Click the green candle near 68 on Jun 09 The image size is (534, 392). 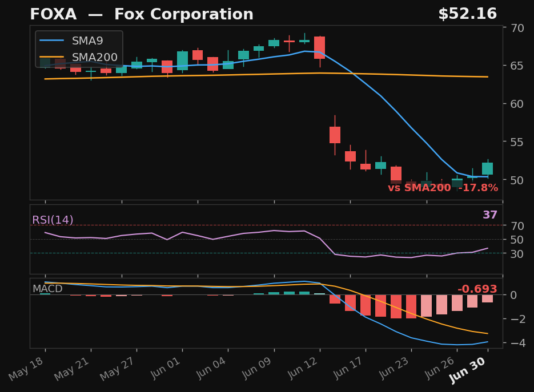(274, 43)
